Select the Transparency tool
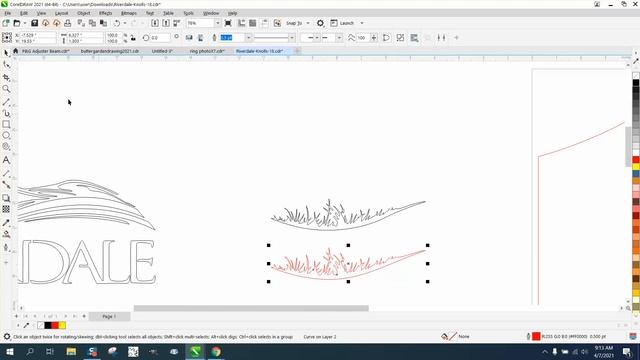This screenshot has width=640, height=360. [x=6, y=209]
